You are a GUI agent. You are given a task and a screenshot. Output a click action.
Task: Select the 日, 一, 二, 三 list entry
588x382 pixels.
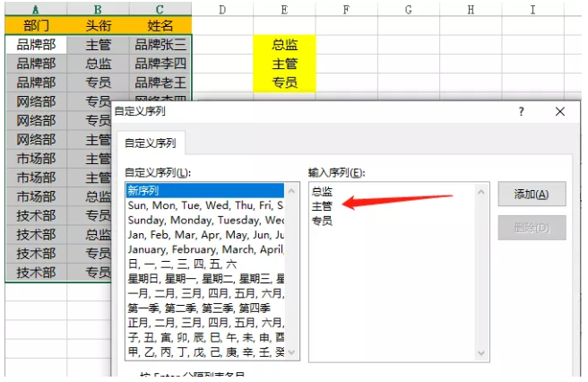click(x=205, y=264)
